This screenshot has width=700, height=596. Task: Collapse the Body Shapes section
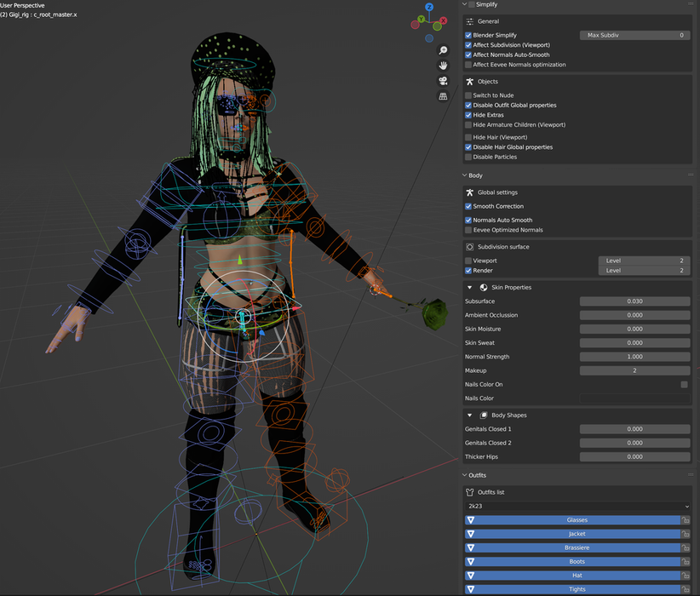pos(469,415)
